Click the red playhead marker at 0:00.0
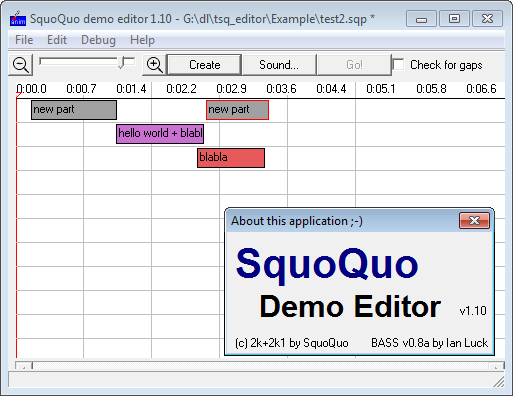 (18, 96)
